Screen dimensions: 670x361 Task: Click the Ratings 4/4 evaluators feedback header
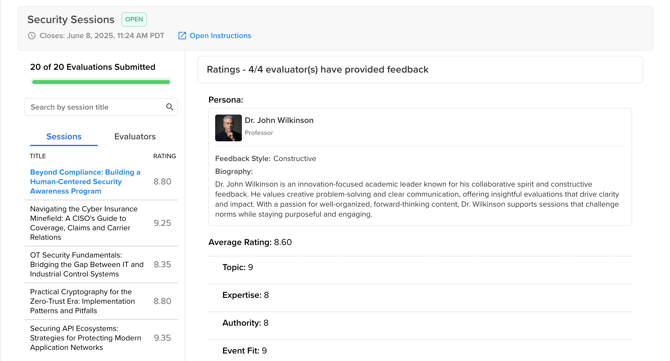pos(420,70)
